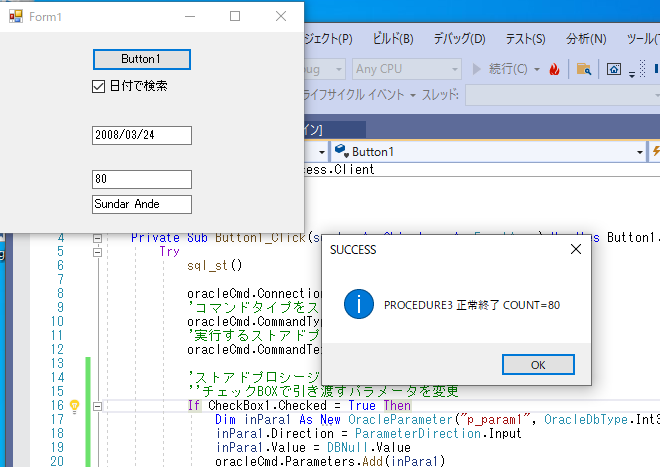The height and width of the screenshot is (467, 660).
Task: Click the Form1 window title icon
Action: point(15,16)
